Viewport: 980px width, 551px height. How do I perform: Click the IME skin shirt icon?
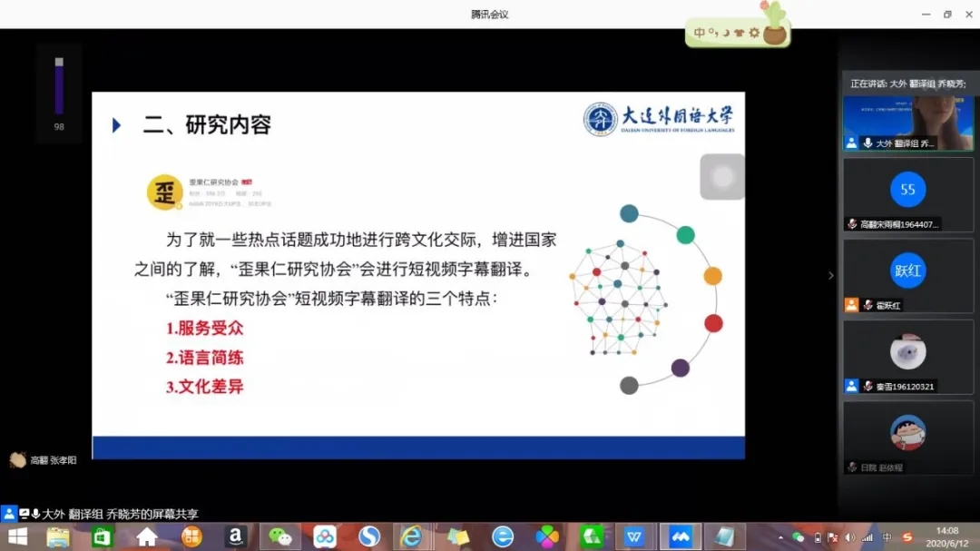[740, 34]
